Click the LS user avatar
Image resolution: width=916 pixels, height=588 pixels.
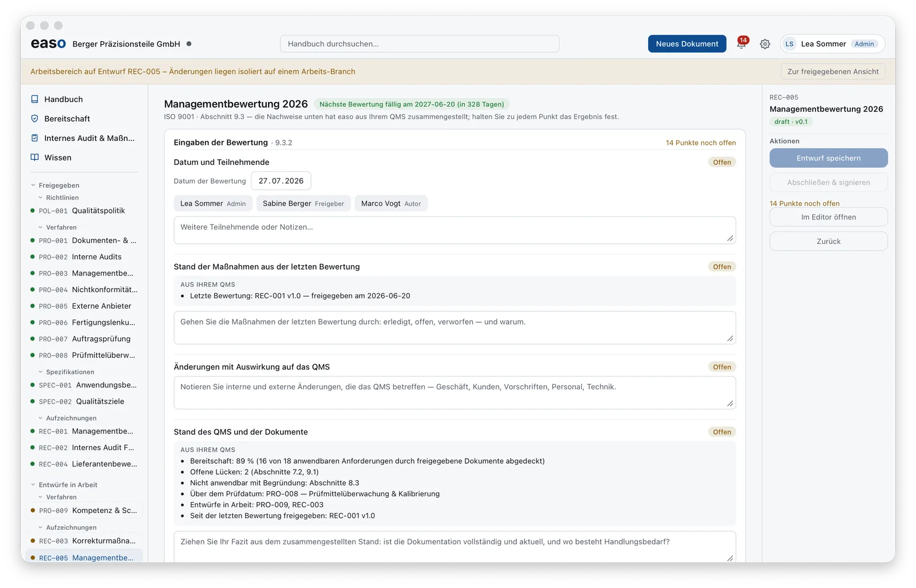[x=789, y=44]
